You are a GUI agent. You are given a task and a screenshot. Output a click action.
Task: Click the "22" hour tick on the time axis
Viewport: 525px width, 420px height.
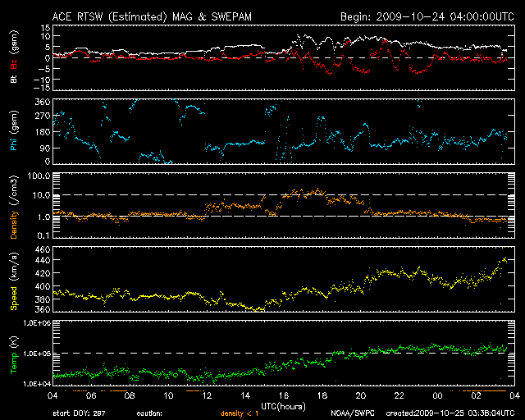399,396
